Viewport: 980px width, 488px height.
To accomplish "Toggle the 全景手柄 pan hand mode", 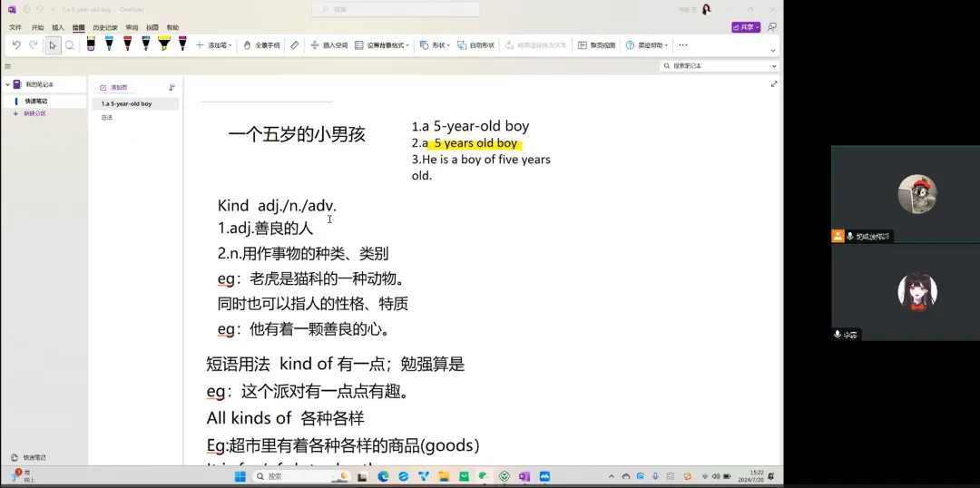I will point(262,44).
